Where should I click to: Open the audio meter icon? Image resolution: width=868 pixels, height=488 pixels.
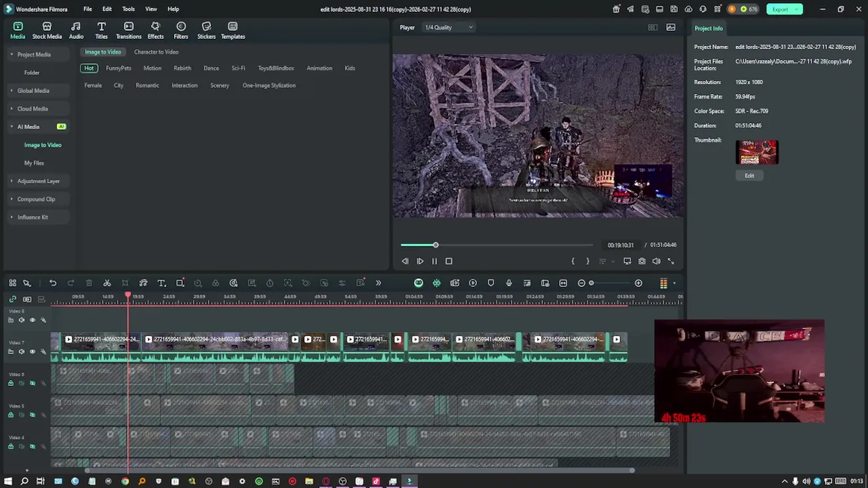pos(664,283)
